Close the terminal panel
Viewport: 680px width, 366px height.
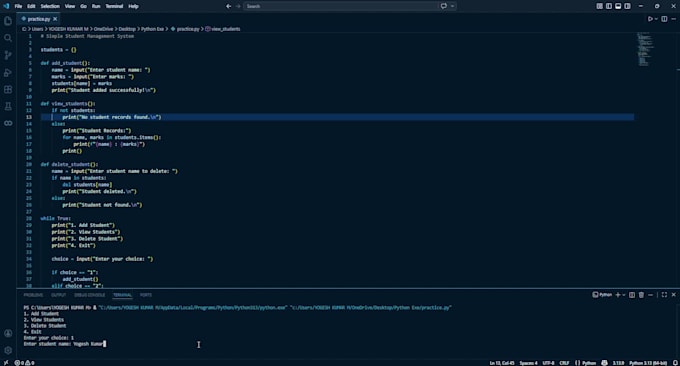pos(673,295)
